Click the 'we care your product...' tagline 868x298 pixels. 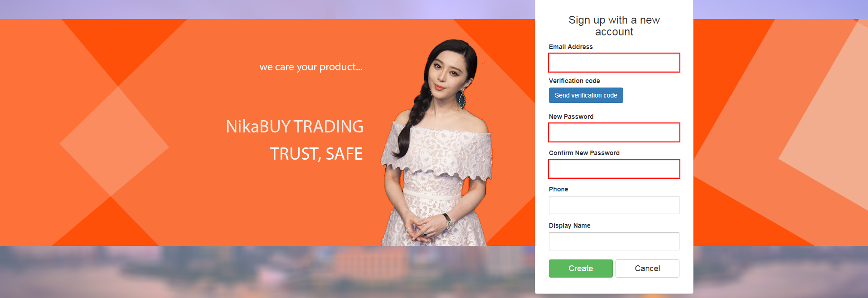311,67
